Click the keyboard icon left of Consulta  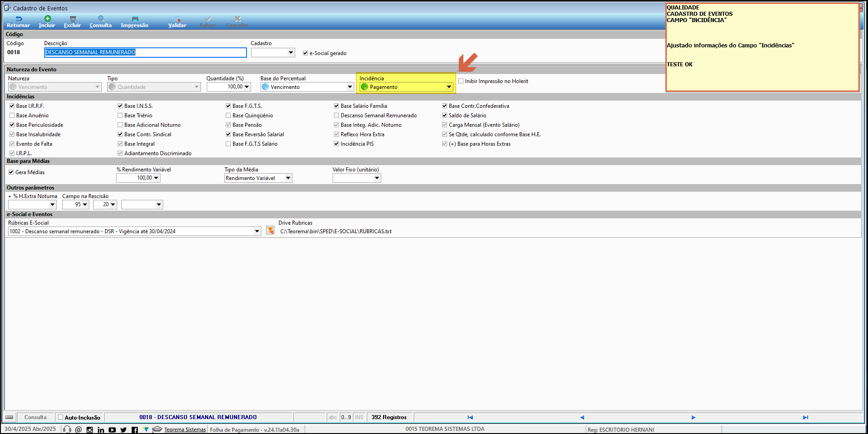point(9,417)
